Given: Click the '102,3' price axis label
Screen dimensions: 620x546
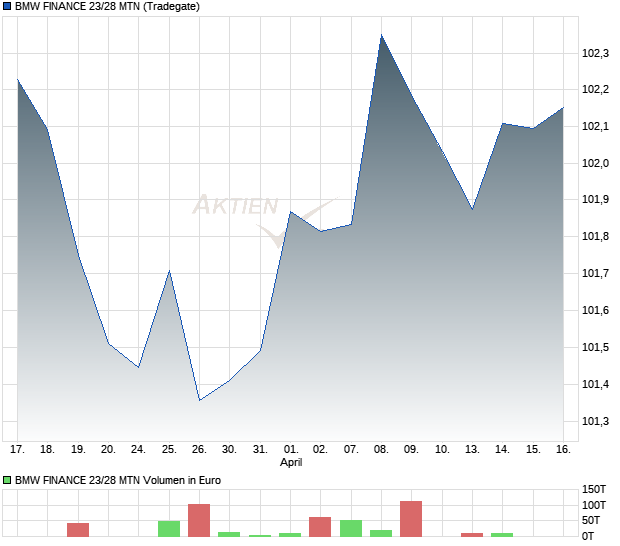Looking at the screenshot, I should pos(595,53).
